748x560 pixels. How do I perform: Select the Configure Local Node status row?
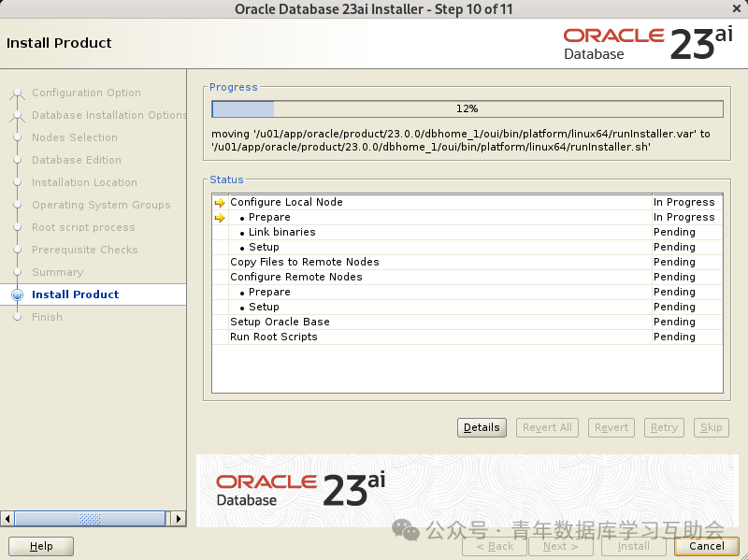pyautogui.click(x=467, y=202)
